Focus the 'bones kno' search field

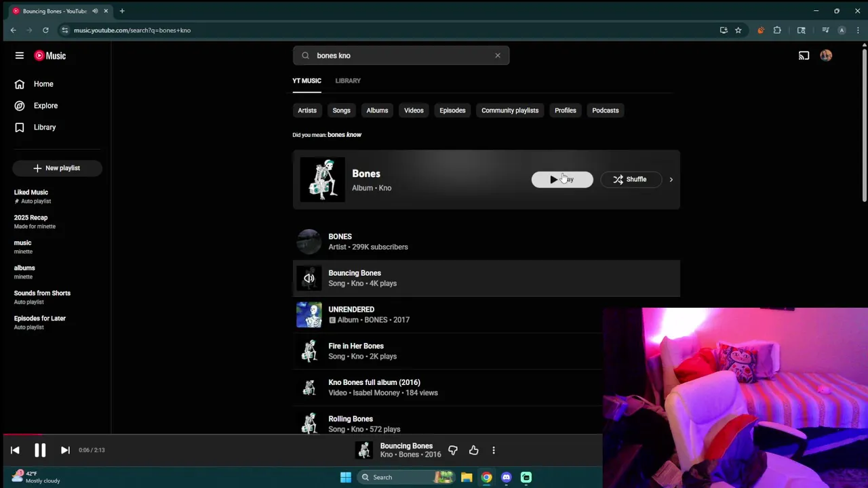point(401,56)
